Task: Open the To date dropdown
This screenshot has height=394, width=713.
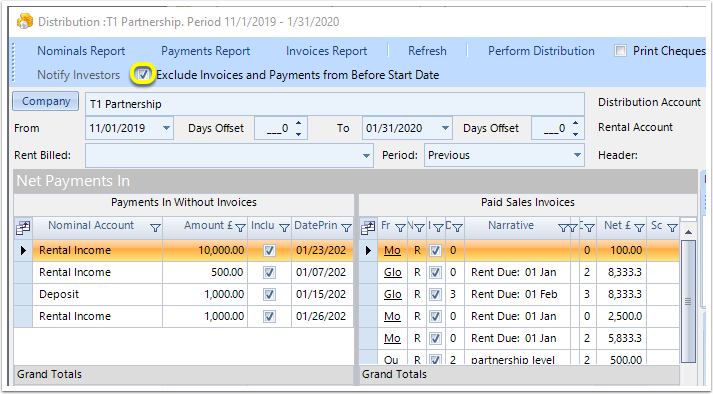Action: pos(445,128)
